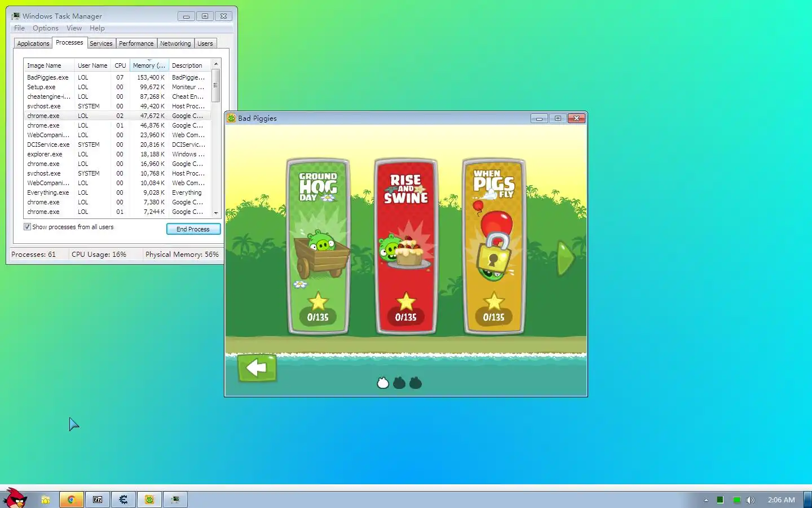Screen dimensions: 812x508
Task: Open Chrome from the taskbar
Action: pyautogui.click(x=72, y=500)
